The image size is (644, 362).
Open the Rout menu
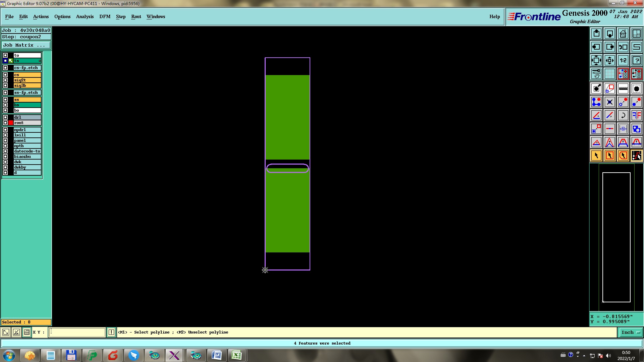click(136, 16)
